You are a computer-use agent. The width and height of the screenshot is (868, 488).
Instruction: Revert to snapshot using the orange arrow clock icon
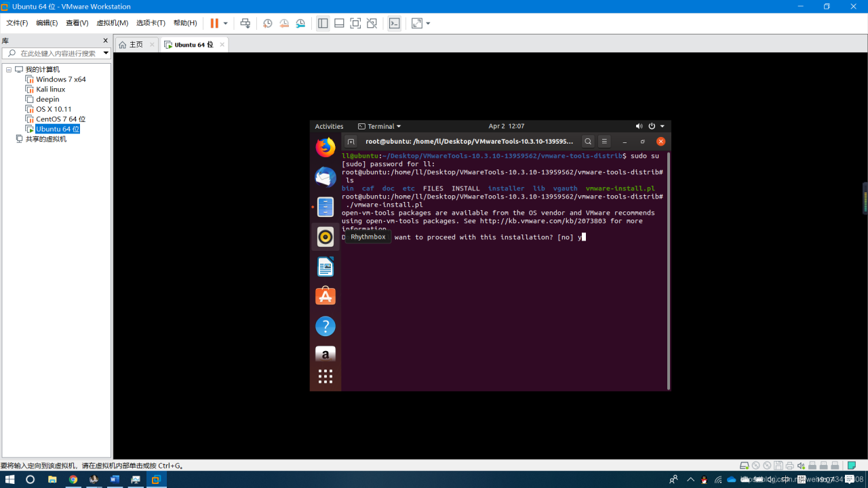point(284,23)
